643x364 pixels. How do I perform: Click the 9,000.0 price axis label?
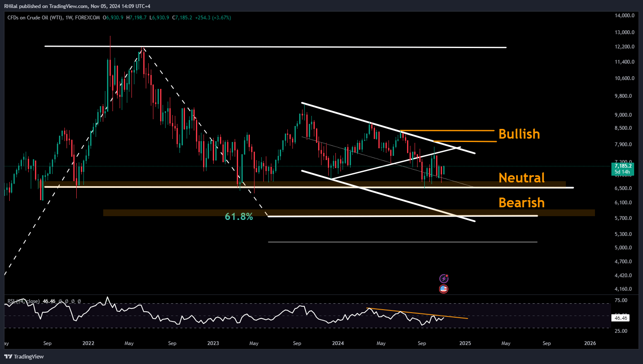pos(623,115)
